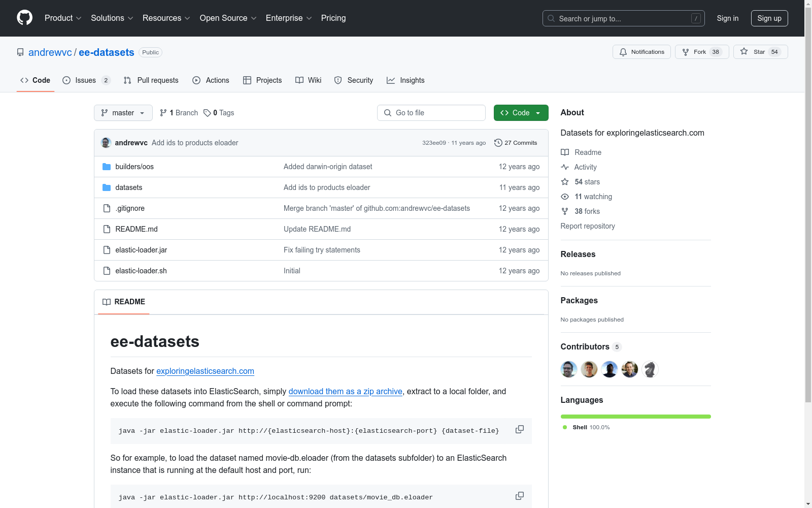Open 'Fix failing try statements' commit message
This screenshot has width=812, height=508.
322,250
